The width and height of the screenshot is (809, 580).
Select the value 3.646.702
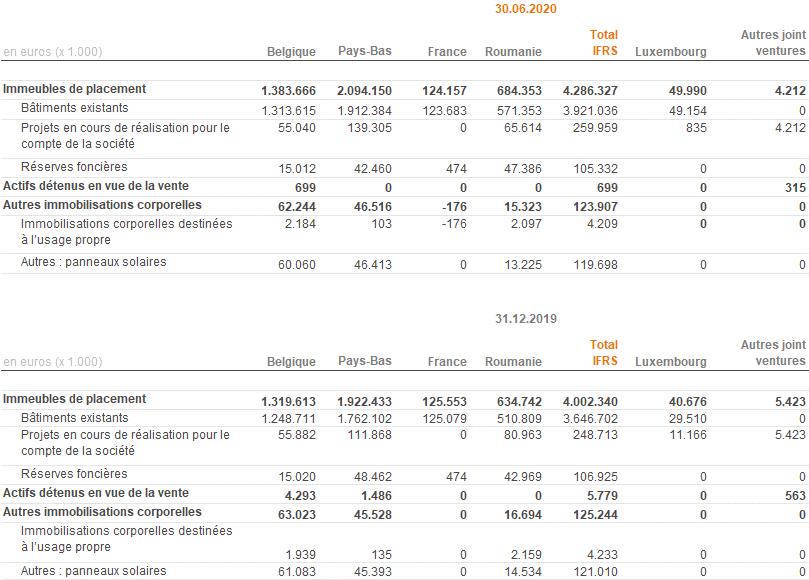(590, 418)
